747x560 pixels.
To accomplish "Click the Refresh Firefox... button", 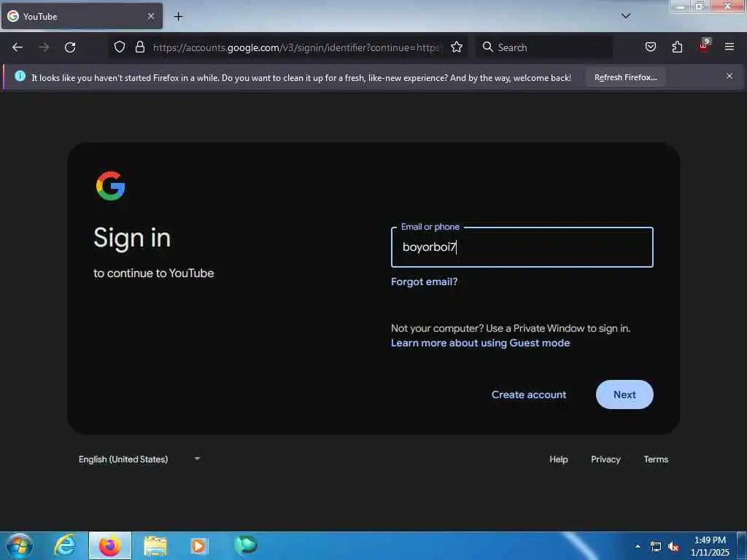I will click(x=625, y=77).
